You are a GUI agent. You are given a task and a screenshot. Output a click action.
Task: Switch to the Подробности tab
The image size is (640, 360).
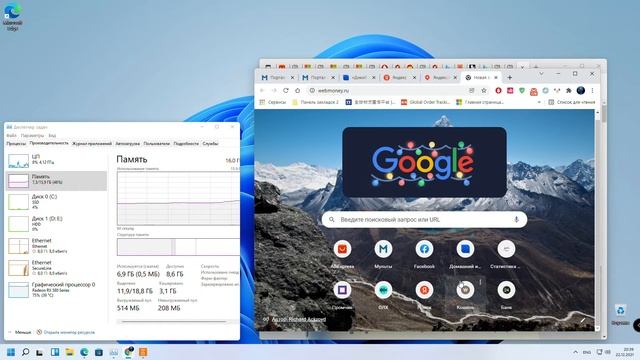pos(186,144)
